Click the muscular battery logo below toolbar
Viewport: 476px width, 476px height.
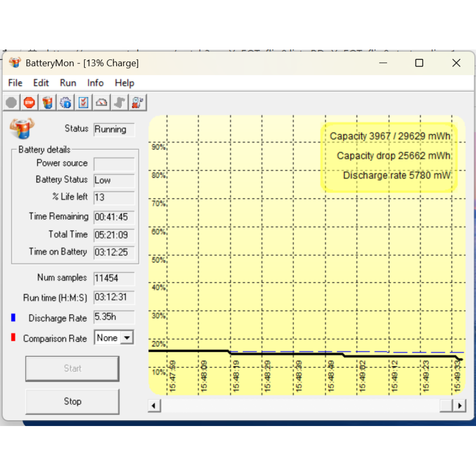coord(22,129)
